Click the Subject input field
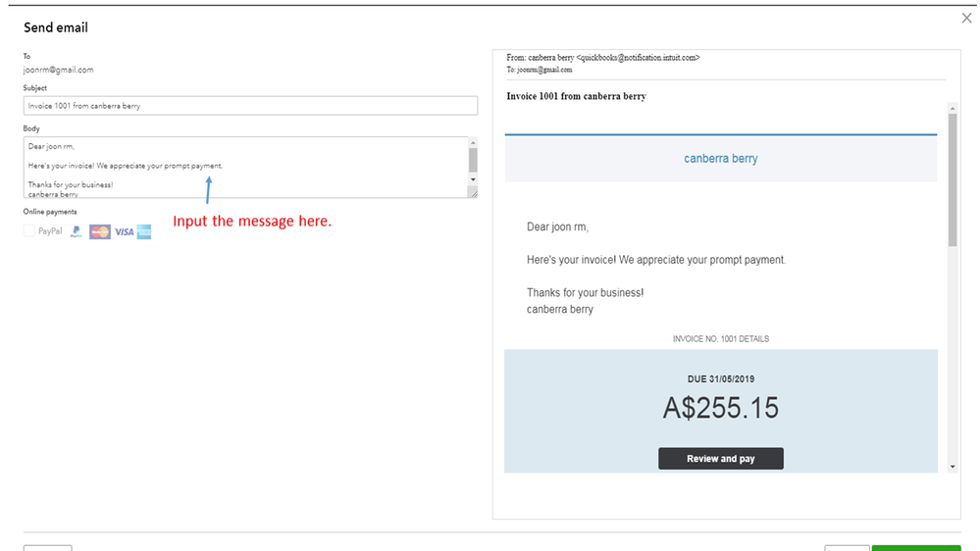 coord(250,106)
